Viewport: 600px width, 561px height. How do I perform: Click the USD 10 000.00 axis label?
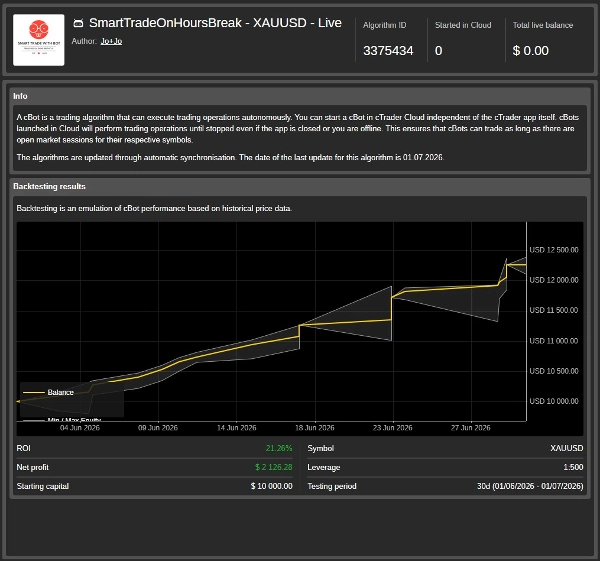[x=554, y=401]
